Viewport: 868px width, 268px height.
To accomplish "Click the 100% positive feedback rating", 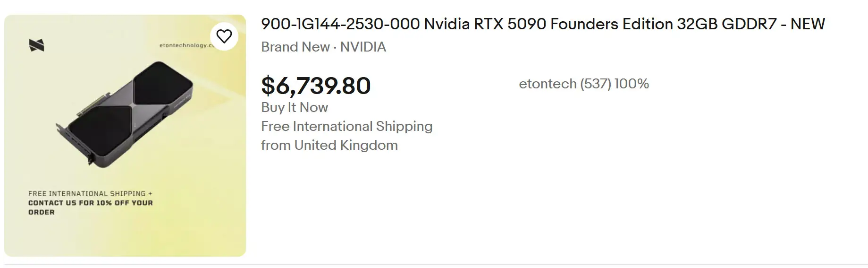I will 632,84.
